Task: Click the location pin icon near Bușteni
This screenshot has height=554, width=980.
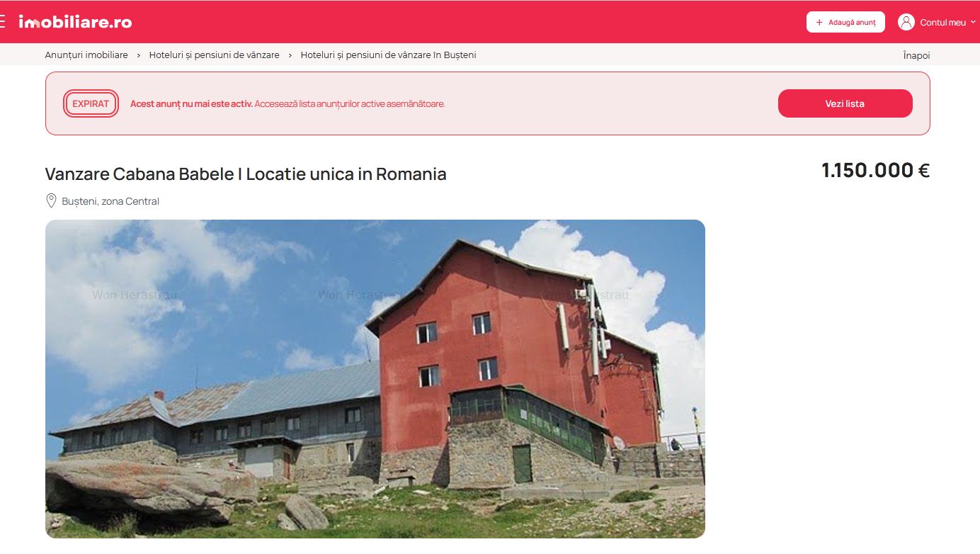Action: (x=51, y=201)
